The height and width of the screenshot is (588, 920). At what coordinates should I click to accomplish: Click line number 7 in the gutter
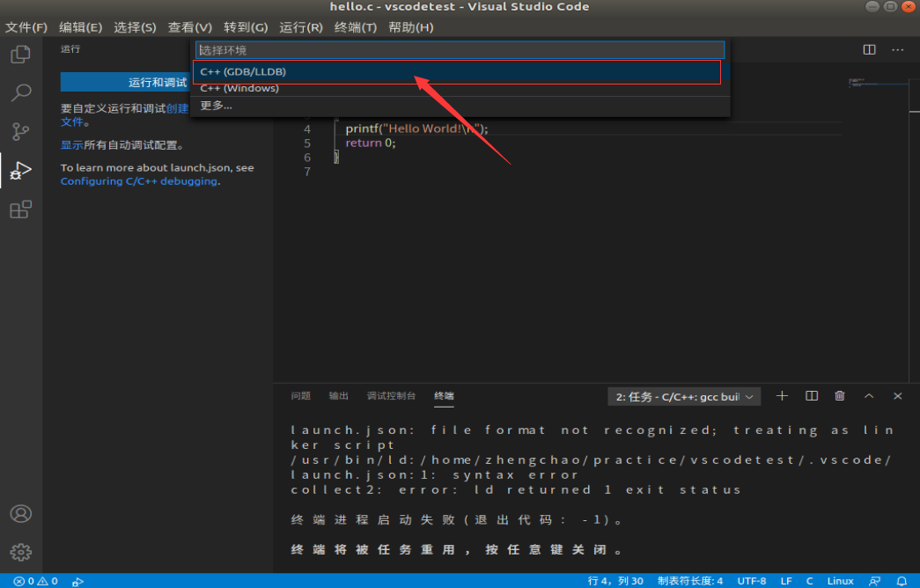coord(307,172)
